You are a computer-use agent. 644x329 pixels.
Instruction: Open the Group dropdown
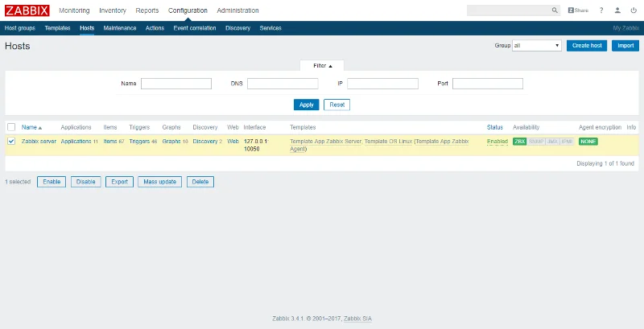point(537,46)
